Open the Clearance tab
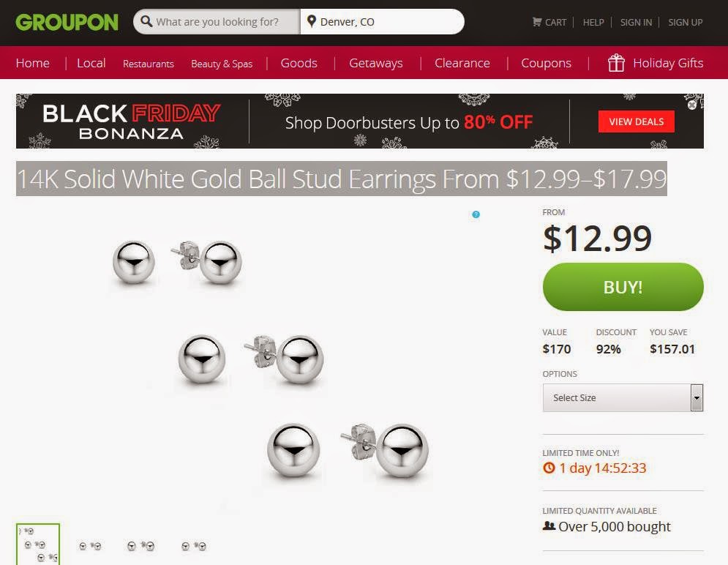 (462, 63)
